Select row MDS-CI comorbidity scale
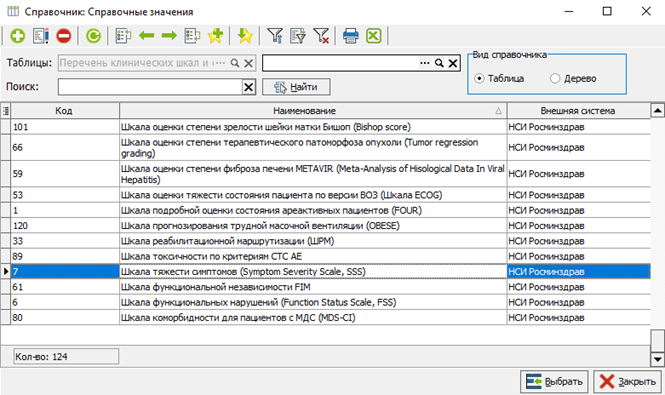 coord(325,317)
